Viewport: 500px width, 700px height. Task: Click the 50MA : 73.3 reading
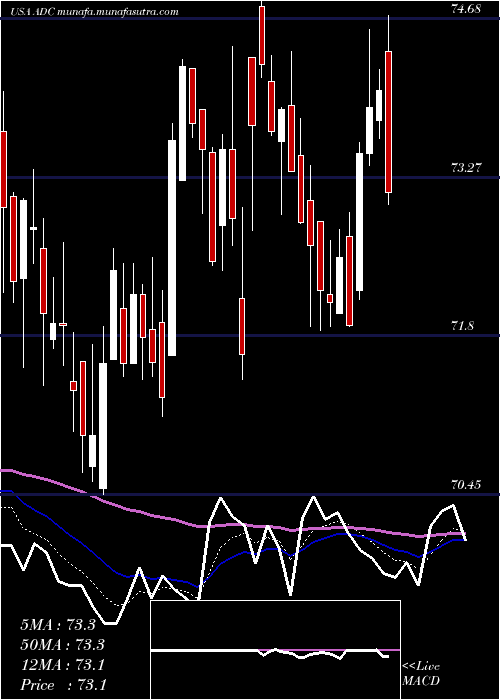(x=62, y=645)
